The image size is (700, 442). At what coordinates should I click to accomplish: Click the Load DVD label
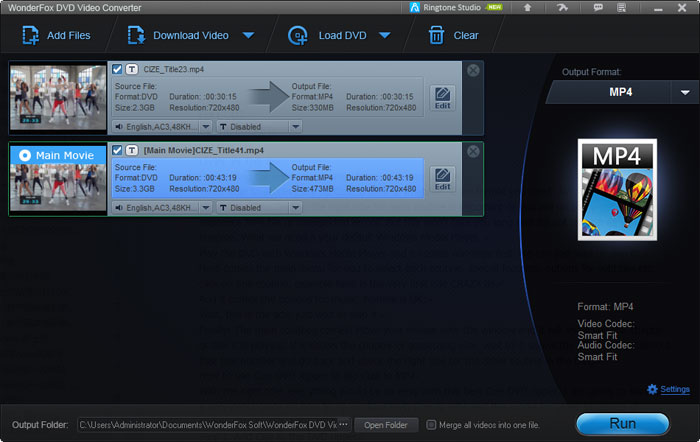pyautogui.click(x=342, y=35)
